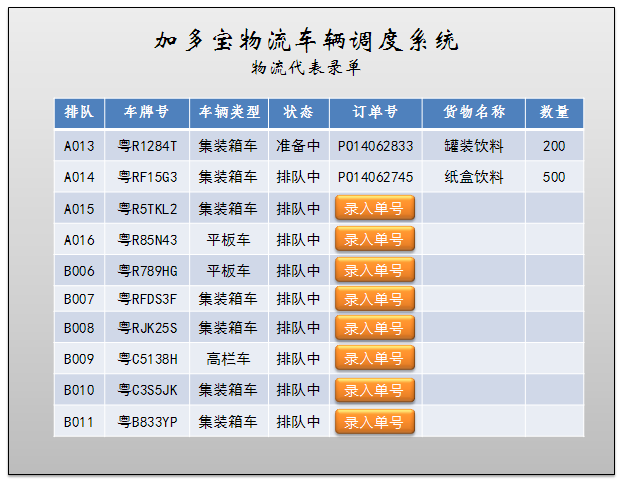Click license plate 粤RF15G3
This screenshot has height=482, width=623.
coord(147,177)
